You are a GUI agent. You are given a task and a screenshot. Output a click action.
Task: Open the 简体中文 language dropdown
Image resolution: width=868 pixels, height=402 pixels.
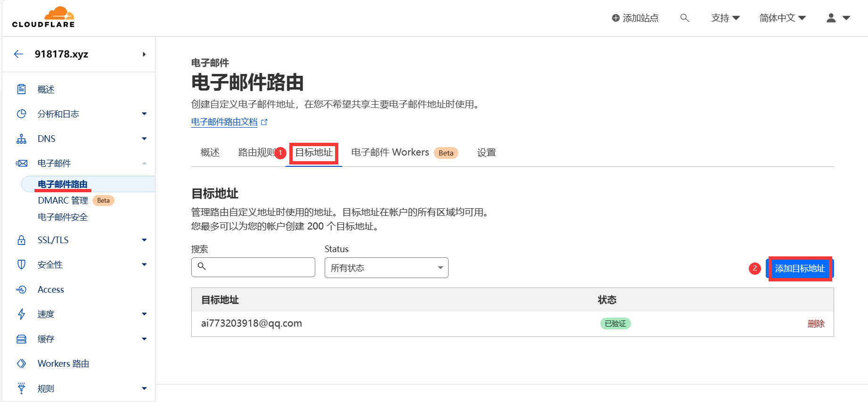[782, 18]
